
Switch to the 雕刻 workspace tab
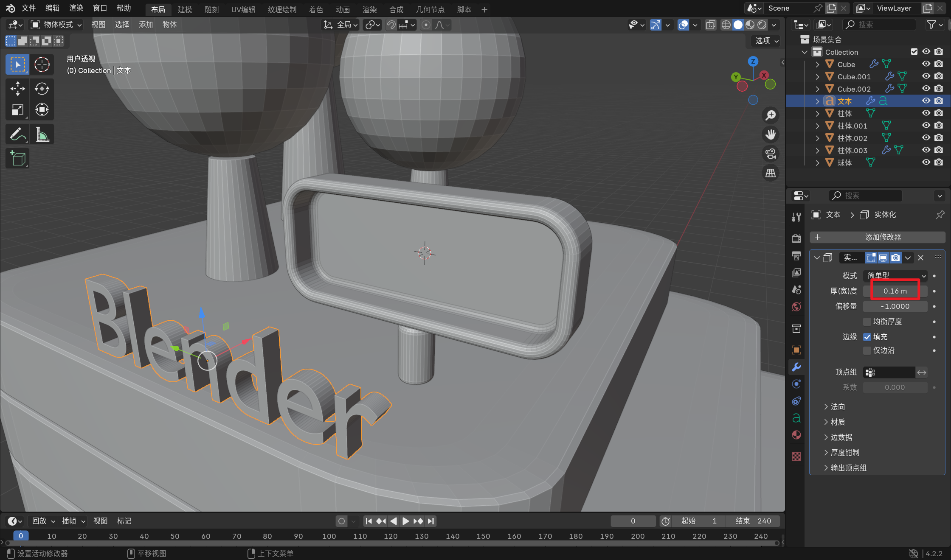(211, 9)
